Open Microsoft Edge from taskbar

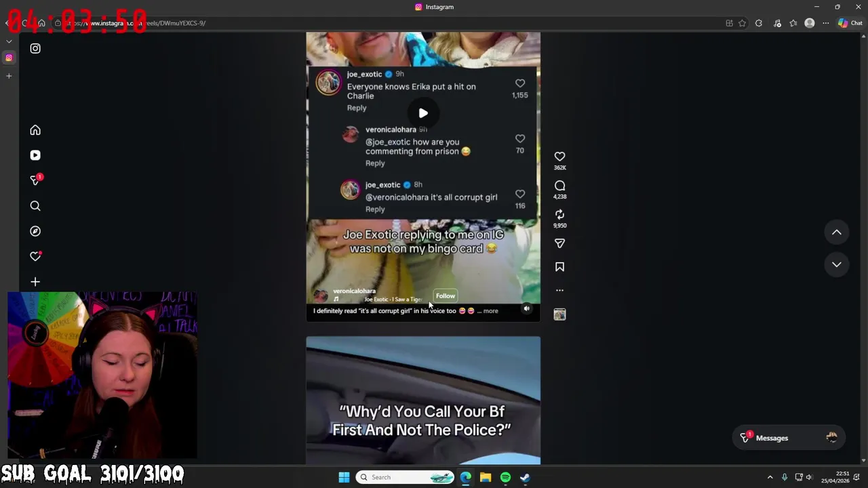466,477
